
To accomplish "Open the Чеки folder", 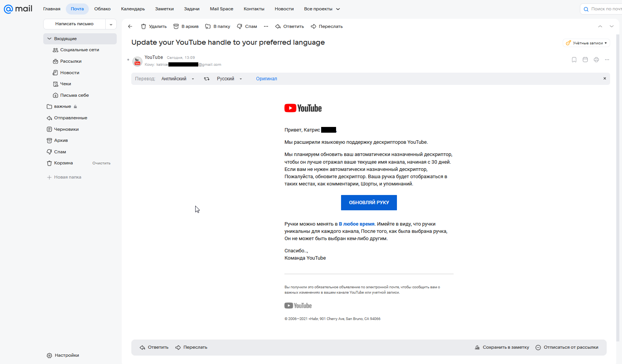I will coord(65,84).
